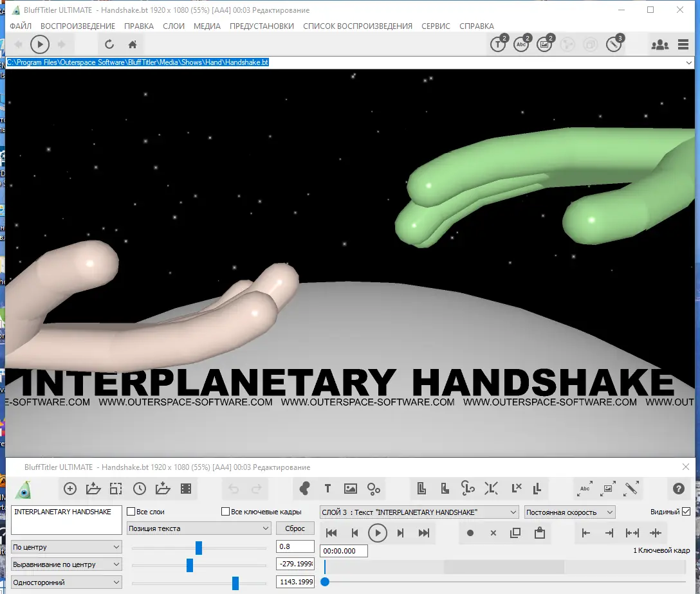Enable the "Все слои" checkbox
The height and width of the screenshot is (594, 700).
pyautogui.click(x=131, y=512)
